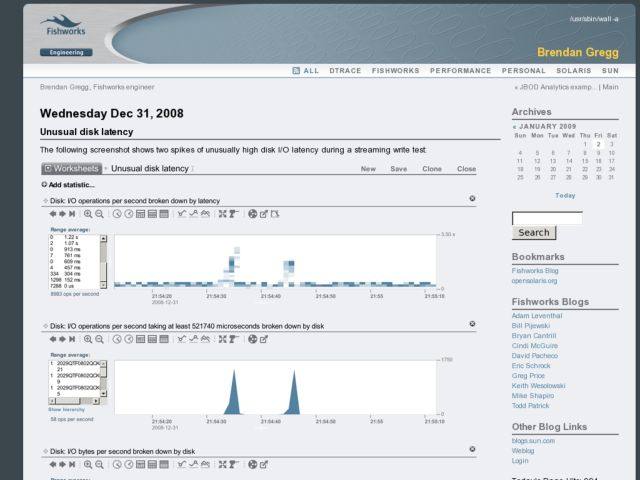Expand Add statistic option
Screen dimensions: 640x480
point(69,185)
